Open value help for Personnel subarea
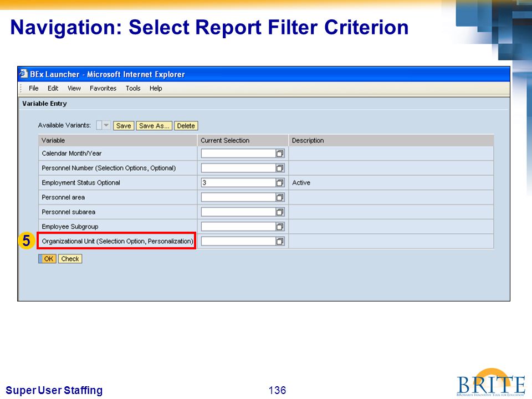Viewport: 532px width, 399px height. (x=280, y=212)
